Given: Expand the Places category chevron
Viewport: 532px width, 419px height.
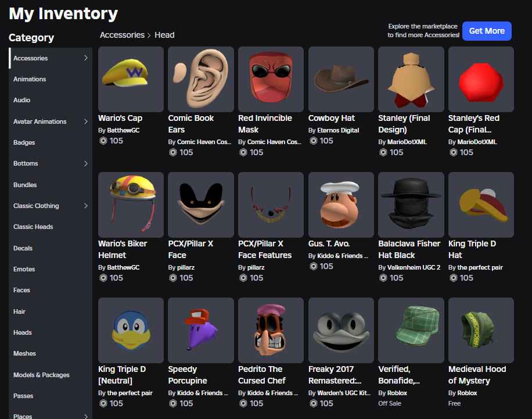Looking at the screenshot, I should pos(86,416).
